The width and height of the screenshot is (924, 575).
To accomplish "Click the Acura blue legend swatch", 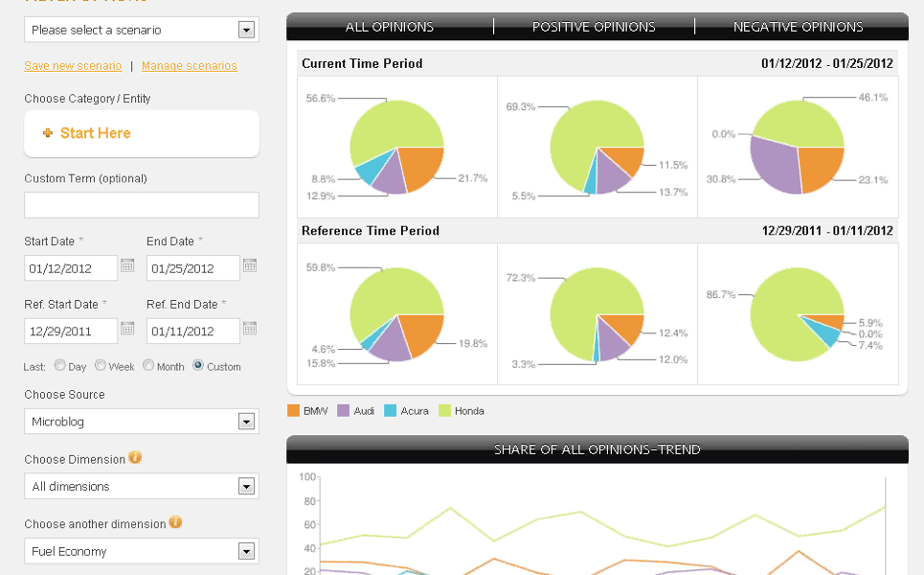I will click(390, 411).
